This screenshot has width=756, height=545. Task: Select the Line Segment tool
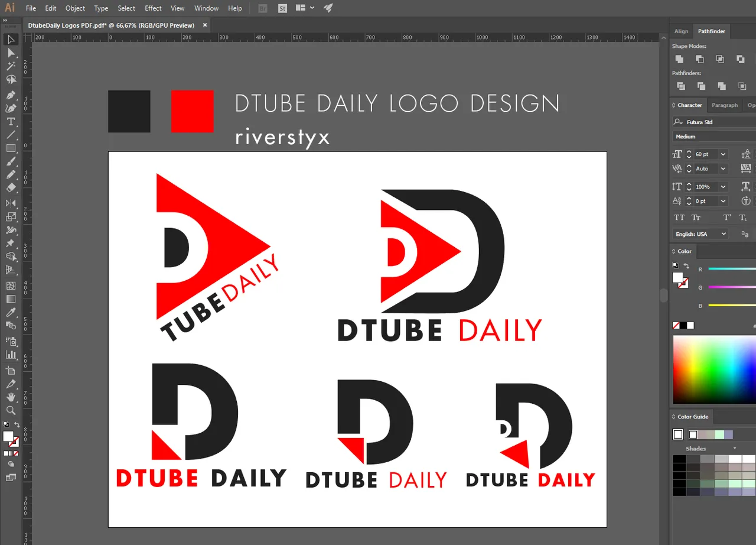[x=11, y=135]
